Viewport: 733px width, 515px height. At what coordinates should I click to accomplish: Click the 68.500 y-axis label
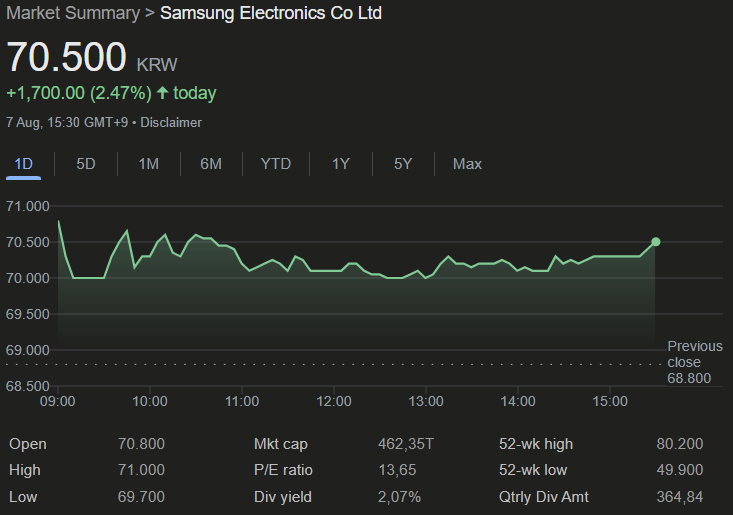click(x=28, y=386)
